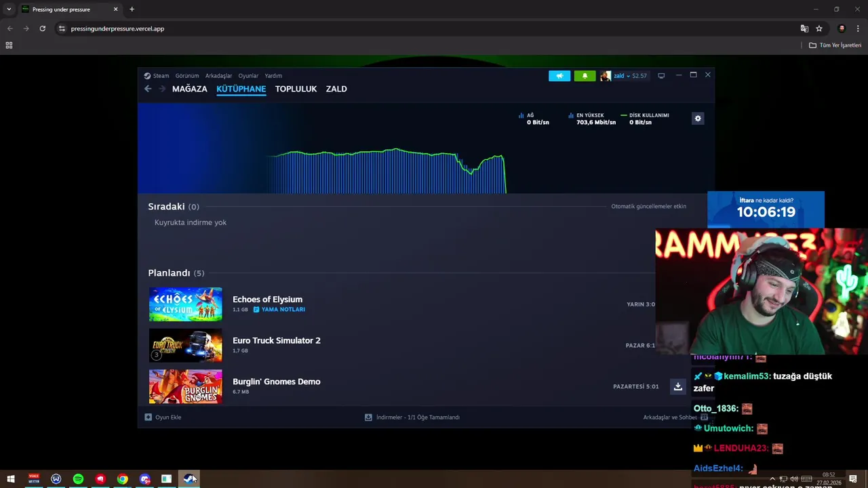Click the AĞ network speed stat
The image size is (868, 488).
(534, 119)
